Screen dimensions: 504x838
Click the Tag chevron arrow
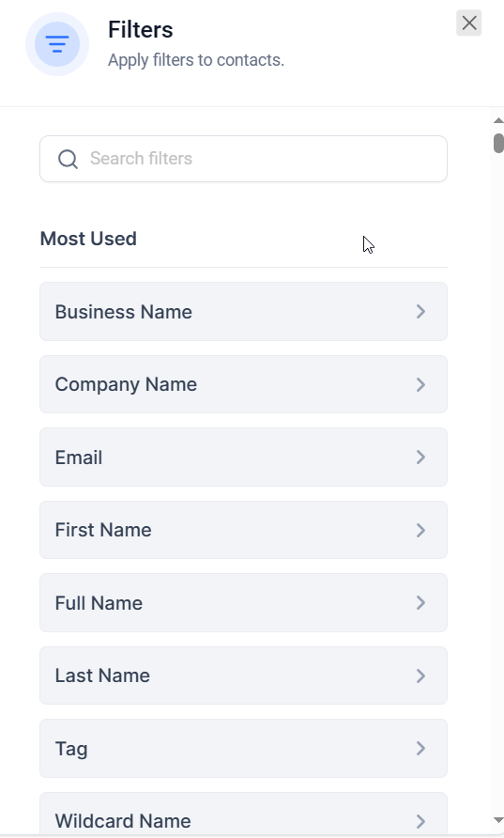pos(420,748)
